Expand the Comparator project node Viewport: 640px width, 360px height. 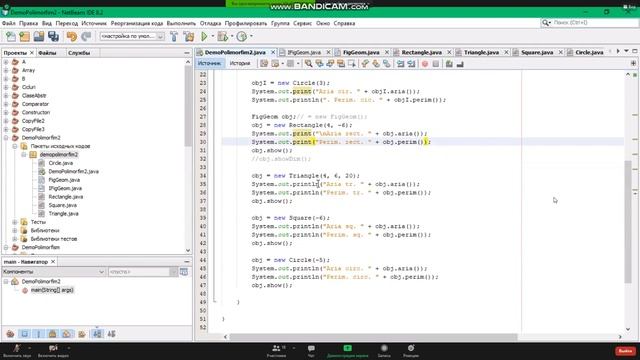[6, 104]
